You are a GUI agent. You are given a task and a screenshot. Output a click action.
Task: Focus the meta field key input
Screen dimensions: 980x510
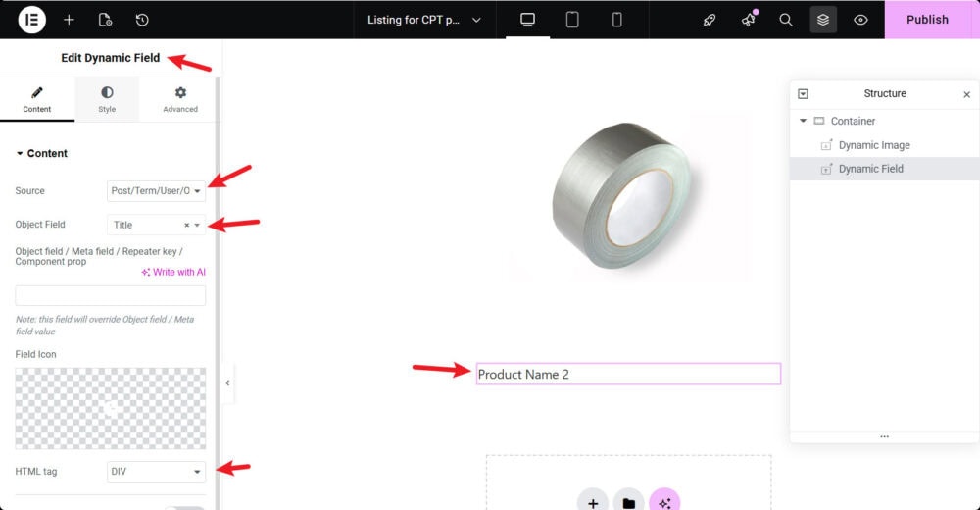click(110, 295)
